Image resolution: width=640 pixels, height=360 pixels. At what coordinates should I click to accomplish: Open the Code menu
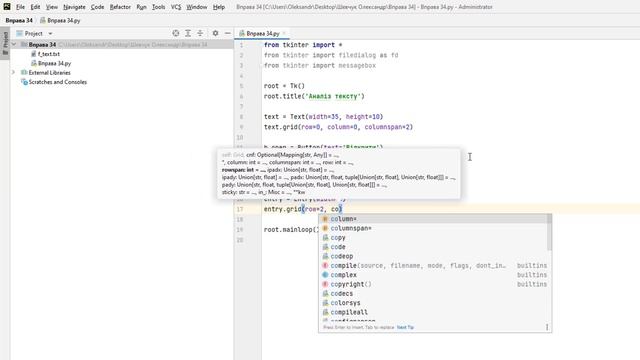[x=97, y=7]
